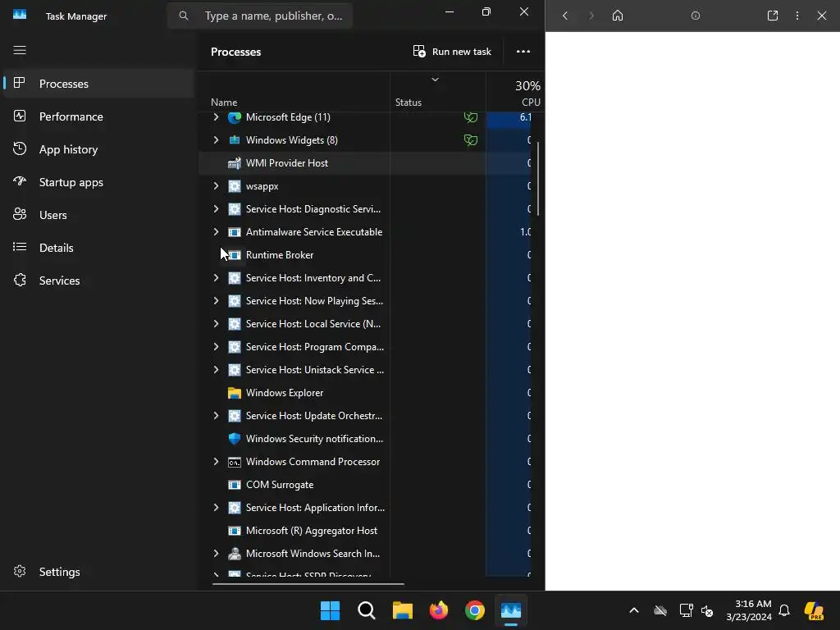This screenshot has height=630, width=840.
Task: Open taskbar Search
Action: click(x=367, y=610)
